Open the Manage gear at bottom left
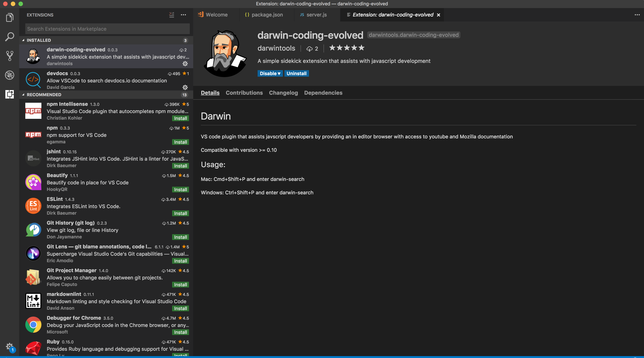This screenshot has width=644, height=358. pos(10,347)
